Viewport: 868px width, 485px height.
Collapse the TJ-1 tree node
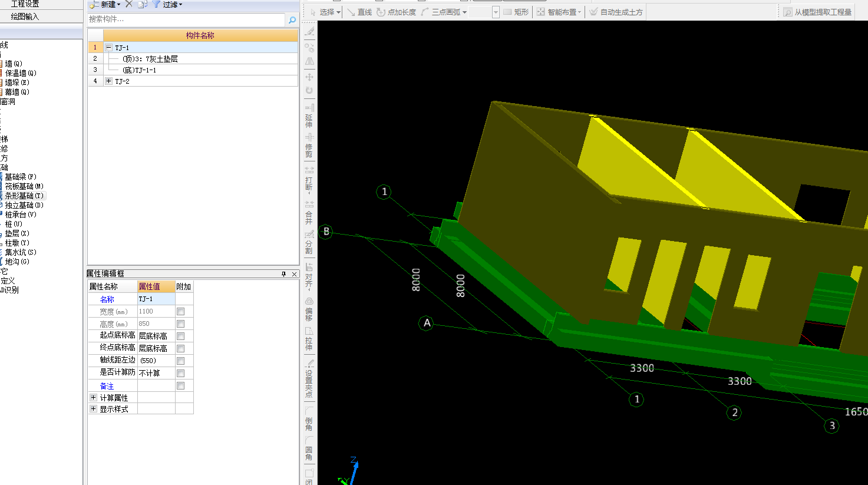coord(108,47)
